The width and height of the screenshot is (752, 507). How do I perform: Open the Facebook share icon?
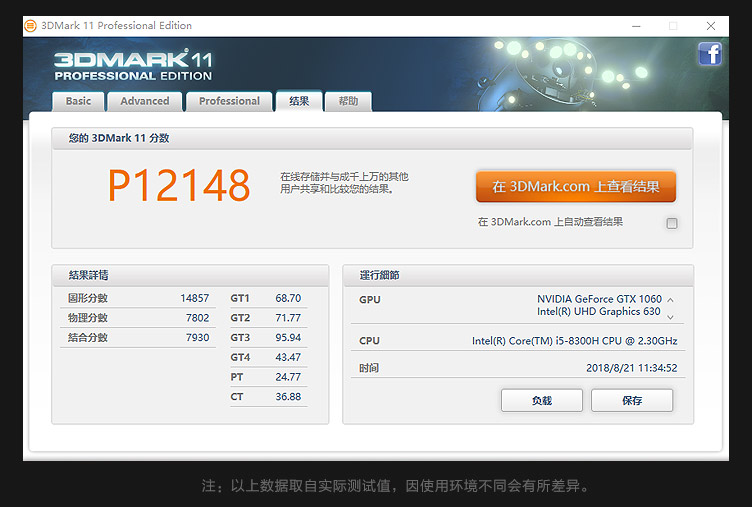710,54
